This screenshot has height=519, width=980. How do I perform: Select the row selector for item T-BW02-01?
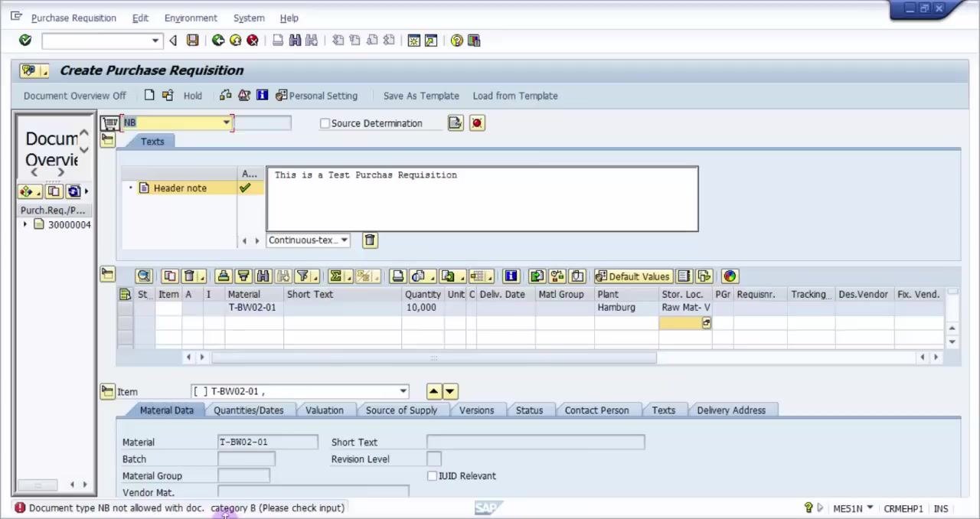pyautogui.click(x=125, y=308)
